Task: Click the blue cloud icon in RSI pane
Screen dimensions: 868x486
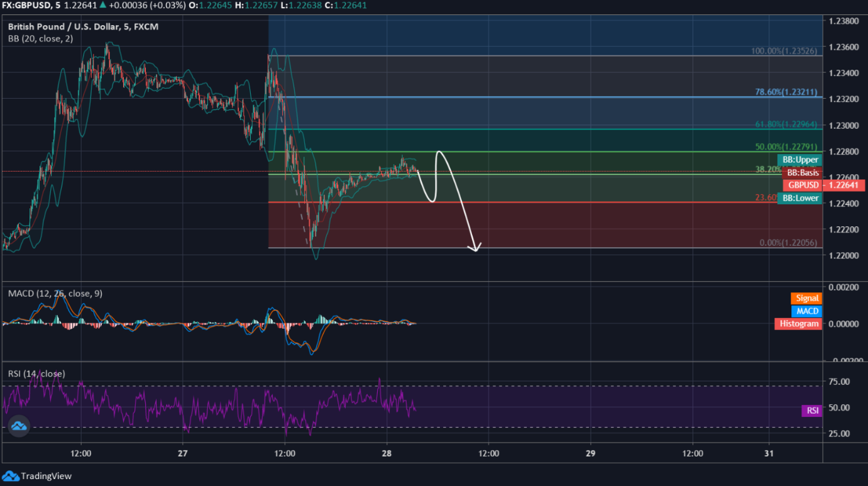Action: (19, 427)
